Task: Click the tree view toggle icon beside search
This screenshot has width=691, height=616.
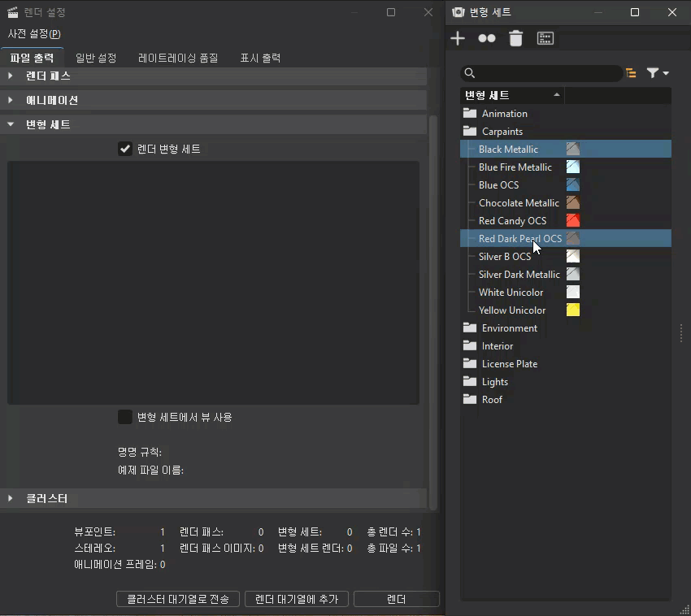Action: pyautogui.click(x=631, y=73)
